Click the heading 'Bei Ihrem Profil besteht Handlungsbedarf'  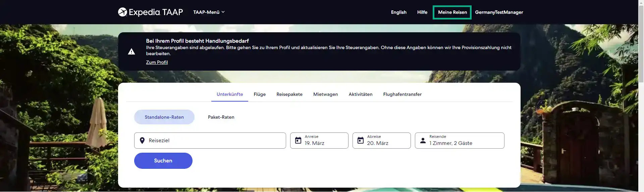(197, 41)
